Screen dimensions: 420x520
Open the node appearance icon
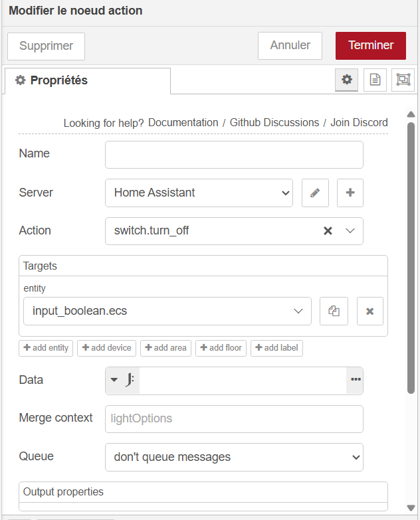[x=403, y=80]
